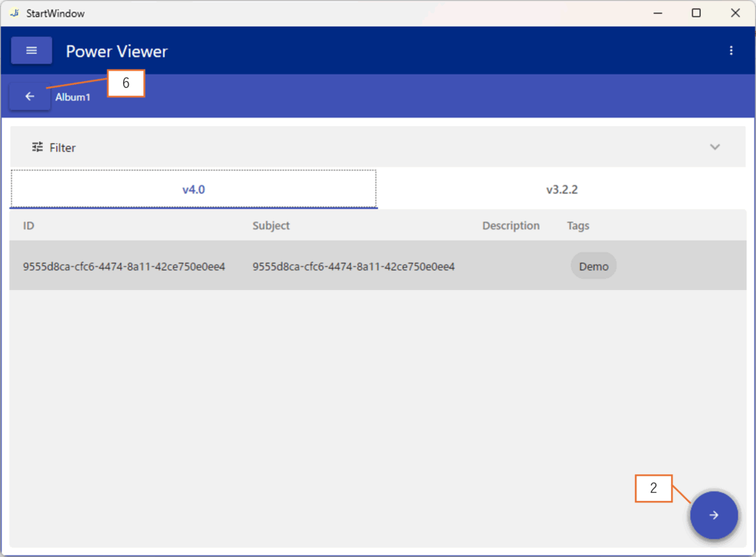This screenshot has height=557, width=756.
Task: Open the hamburger navigation menu
Action: pyautogui.click(x=31, y=51)
